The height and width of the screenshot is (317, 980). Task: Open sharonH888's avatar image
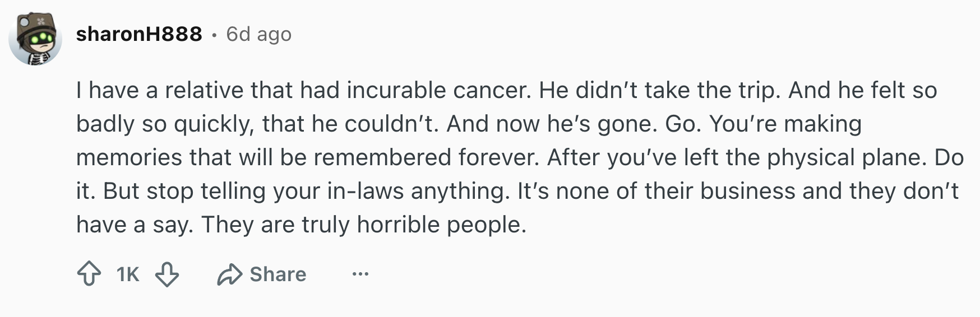coord(35,39)
